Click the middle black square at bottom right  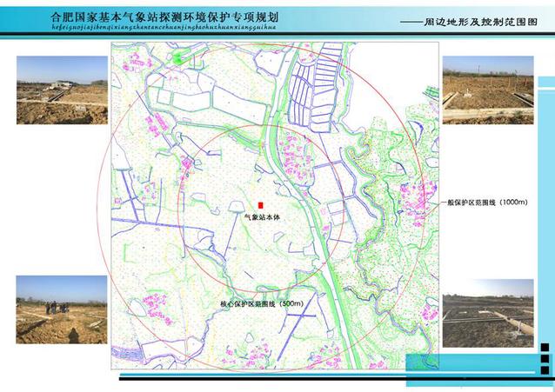tap(545, 358)
